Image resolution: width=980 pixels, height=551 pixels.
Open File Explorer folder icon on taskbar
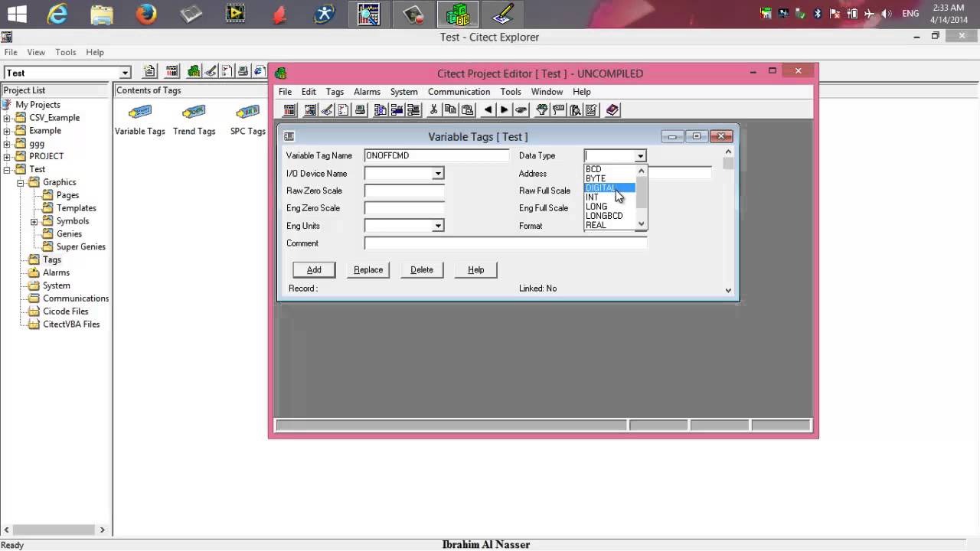(x=101, y=14)
